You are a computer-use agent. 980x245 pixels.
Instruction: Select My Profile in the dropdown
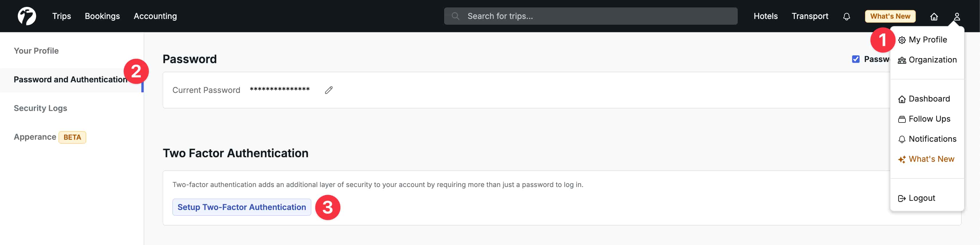[927, 40]
